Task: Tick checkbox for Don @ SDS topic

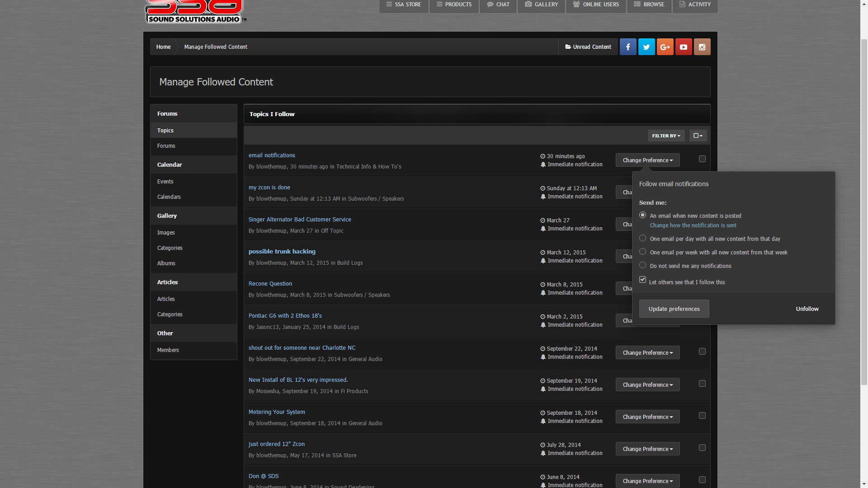Action: click(702, 480)
